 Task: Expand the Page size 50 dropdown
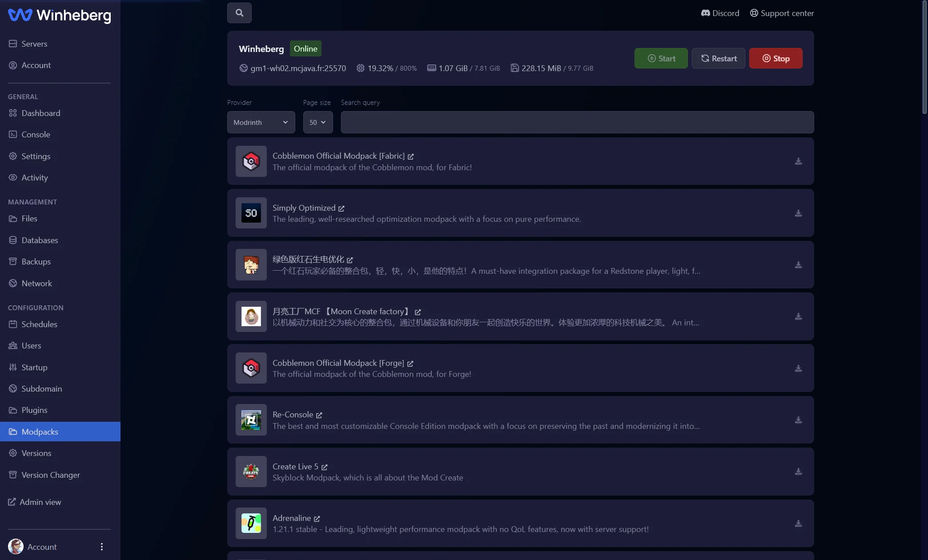317,122
